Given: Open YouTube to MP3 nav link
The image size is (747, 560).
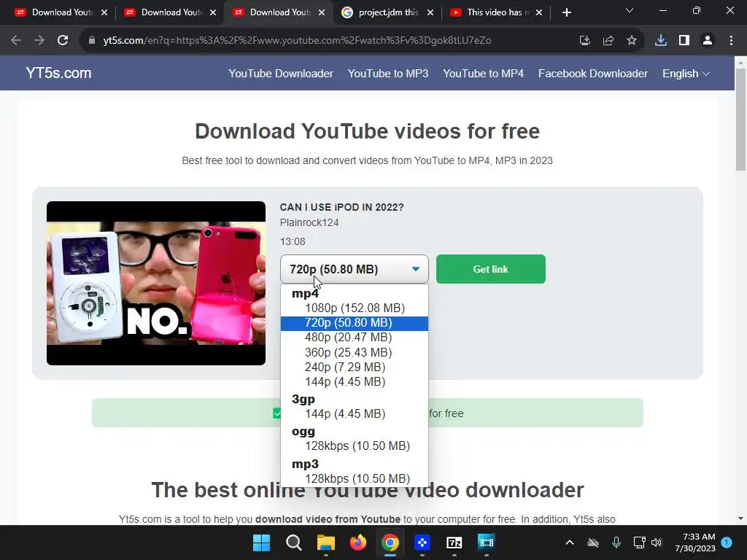Looking at the screenshot, I should [388, 74].
